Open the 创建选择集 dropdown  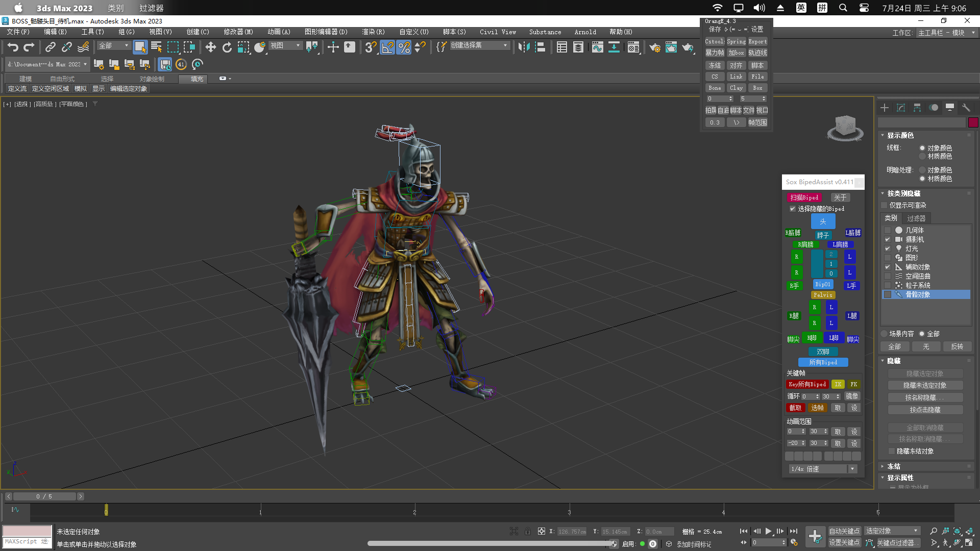[479, 45]
